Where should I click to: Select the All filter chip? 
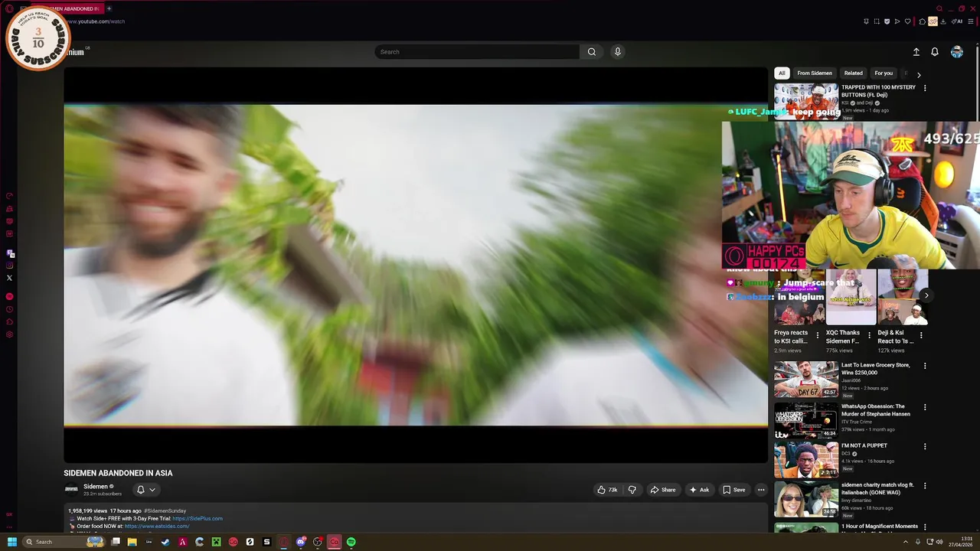(x=782, y=73)
